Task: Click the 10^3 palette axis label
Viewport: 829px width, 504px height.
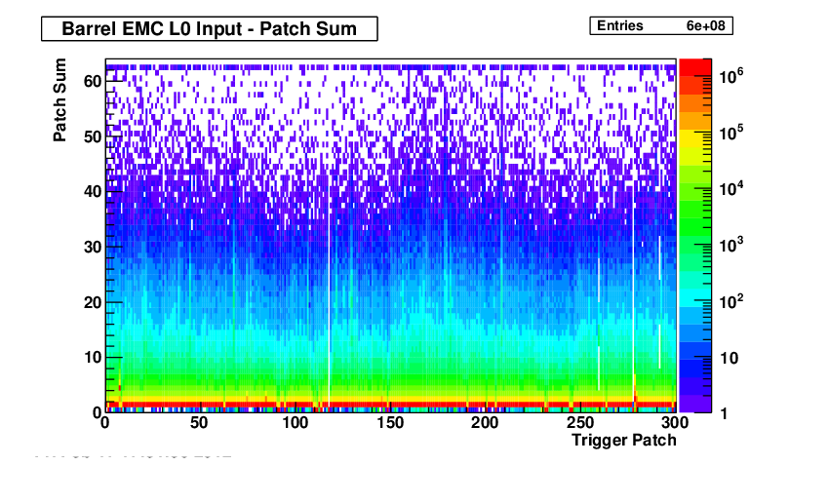Action: click(731, 245)
